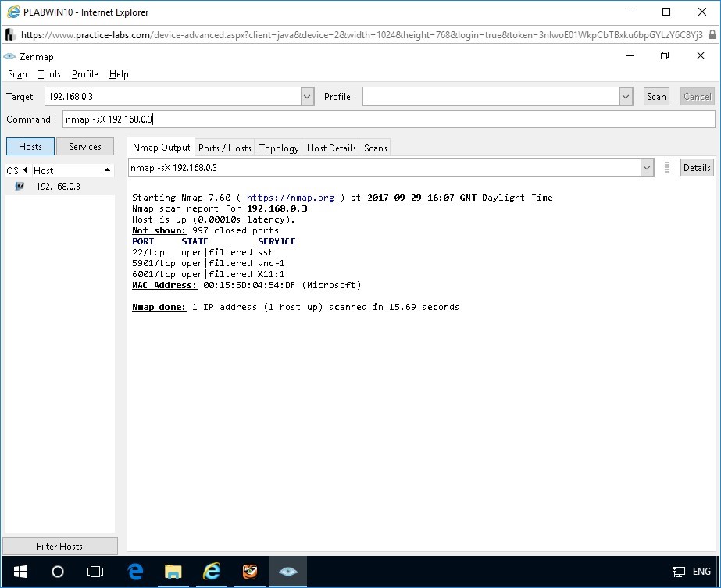The width and height of the screenshot is (721, 588).
Task: Click the 5901/tcp vnc-1 port line
Action: 209,263
